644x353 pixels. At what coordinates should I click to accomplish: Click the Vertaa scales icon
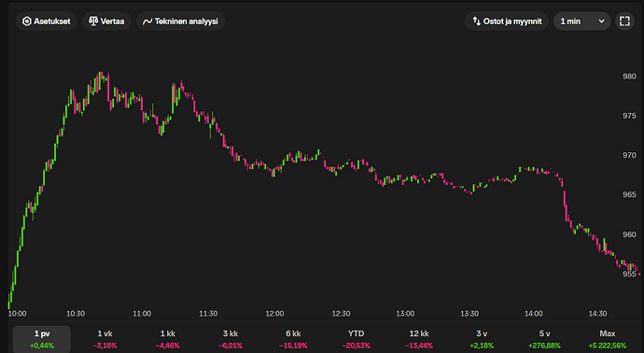(93, 21)
